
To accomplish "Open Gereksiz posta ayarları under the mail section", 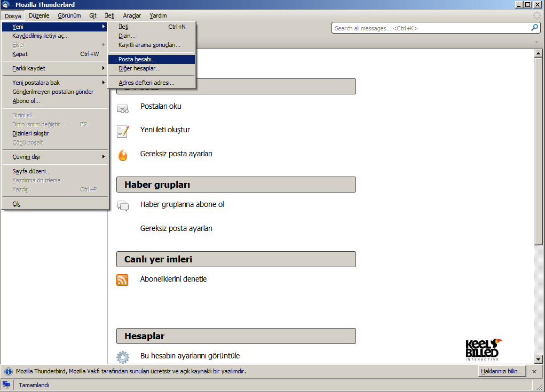I will click(176, 154).
